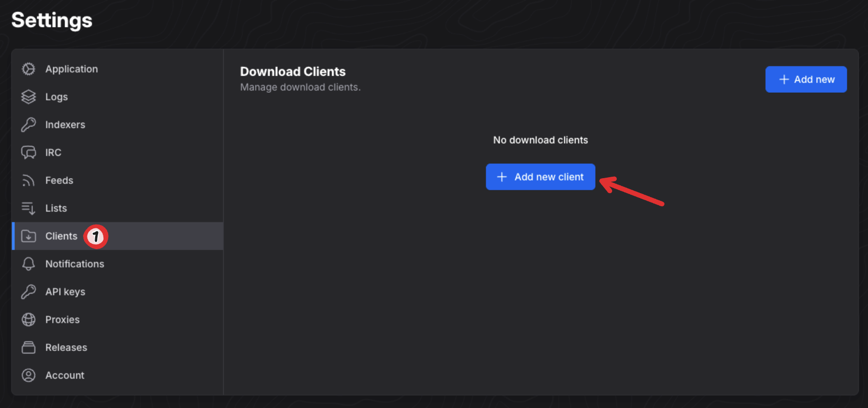
Task: Click the Lists sort icon
Action: pos(28,208)
